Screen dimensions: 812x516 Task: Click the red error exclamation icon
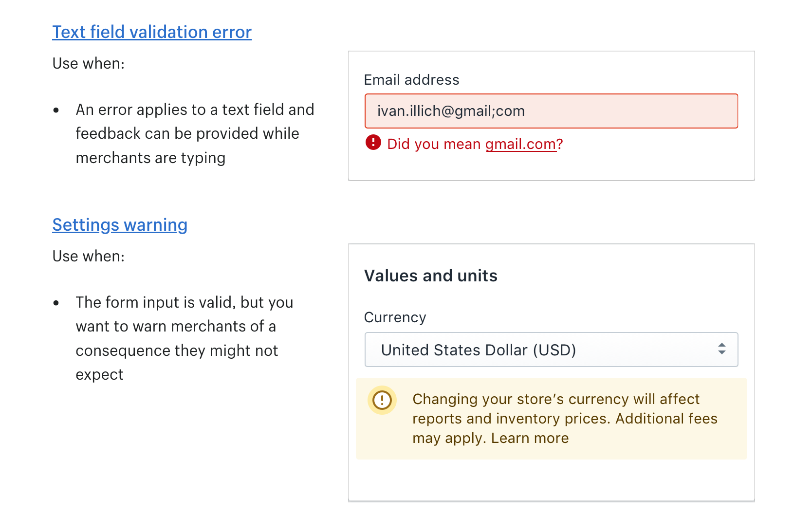coord(373,143)
